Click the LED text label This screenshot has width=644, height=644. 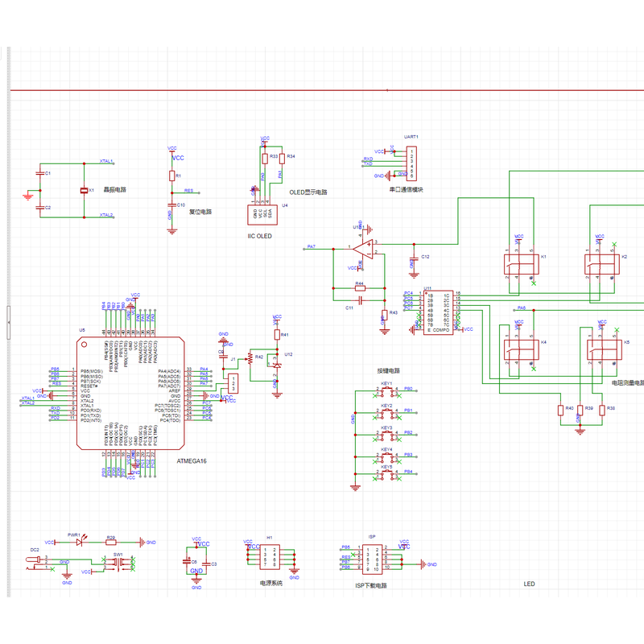[x=529, y=584]
